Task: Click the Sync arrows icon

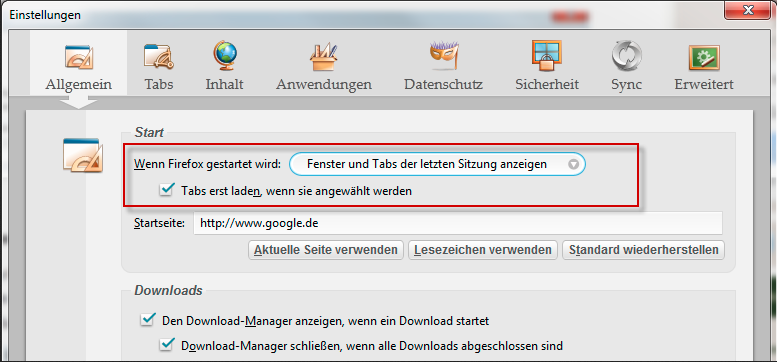Action: 626,56
